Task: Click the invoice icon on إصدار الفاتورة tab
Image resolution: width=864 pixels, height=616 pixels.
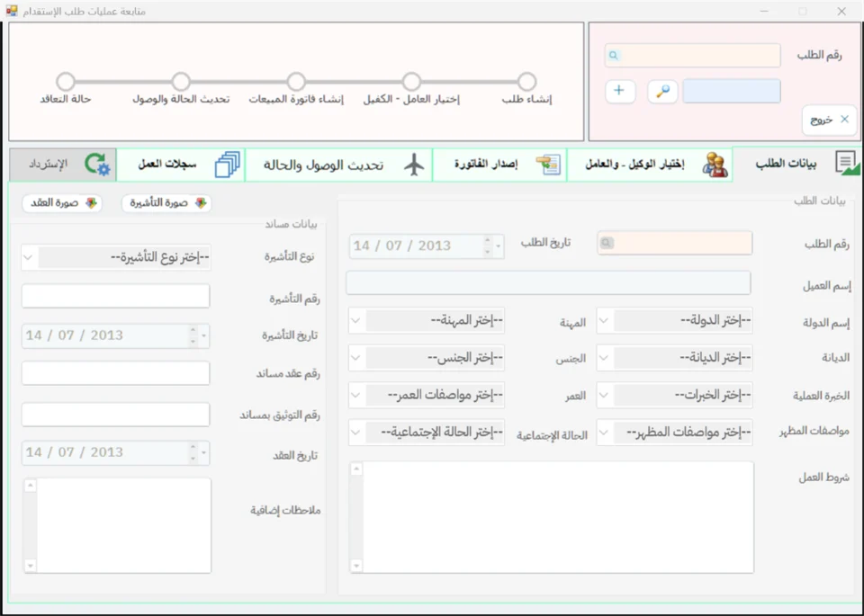Action: (x=548, y=164)
